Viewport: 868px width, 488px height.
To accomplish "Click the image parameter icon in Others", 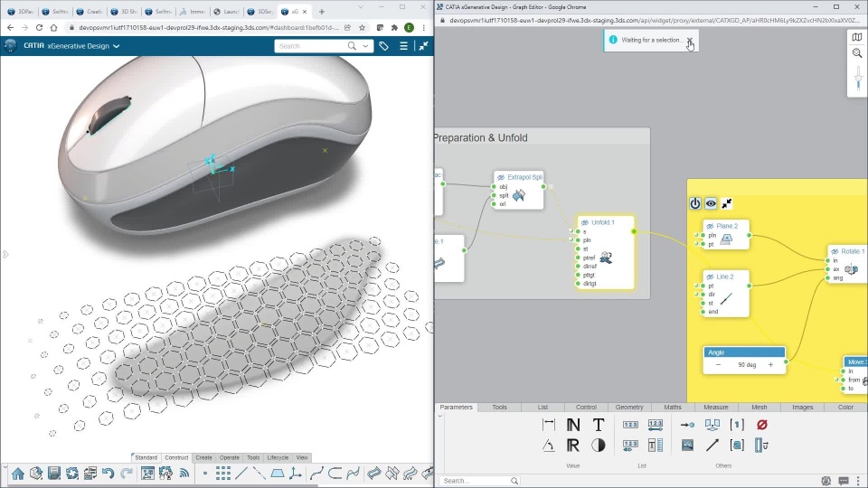I will [687, 446].
